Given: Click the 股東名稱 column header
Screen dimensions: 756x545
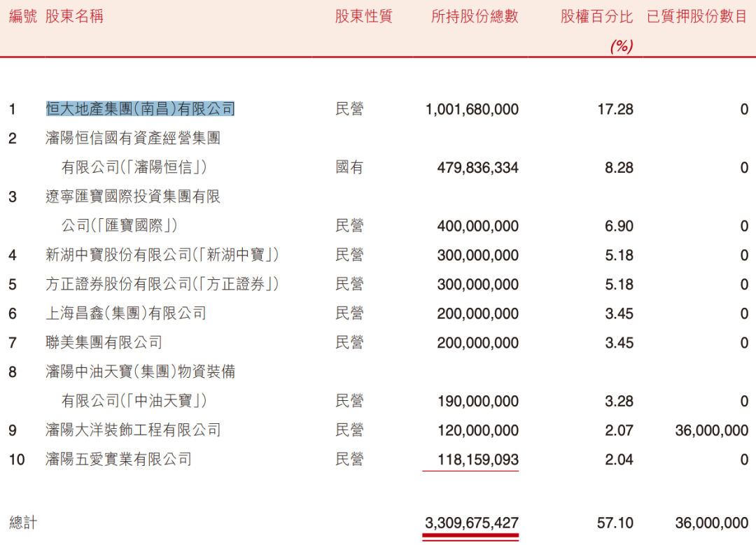Looking at the screenshot, I should (74, 17).
